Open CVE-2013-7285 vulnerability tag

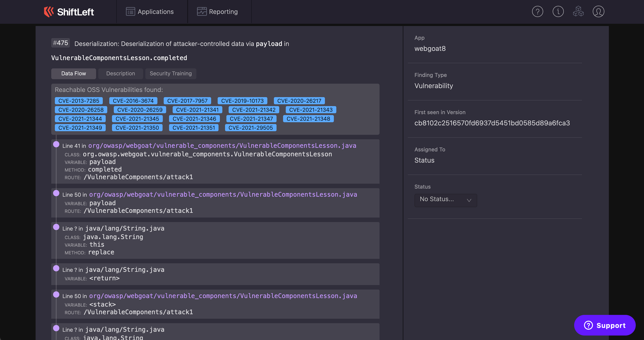pos(79,101)
